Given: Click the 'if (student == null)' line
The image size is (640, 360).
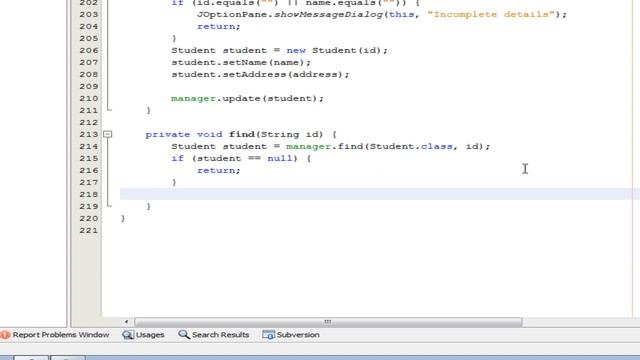Looking at the screenshot, I should tap(241, 158).
